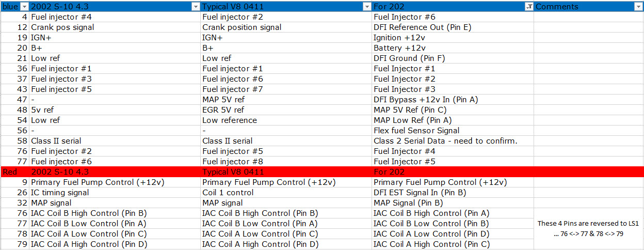The image size is (644, 250).
Task: Click the IC timing signal cell
Action: (115, 192)
